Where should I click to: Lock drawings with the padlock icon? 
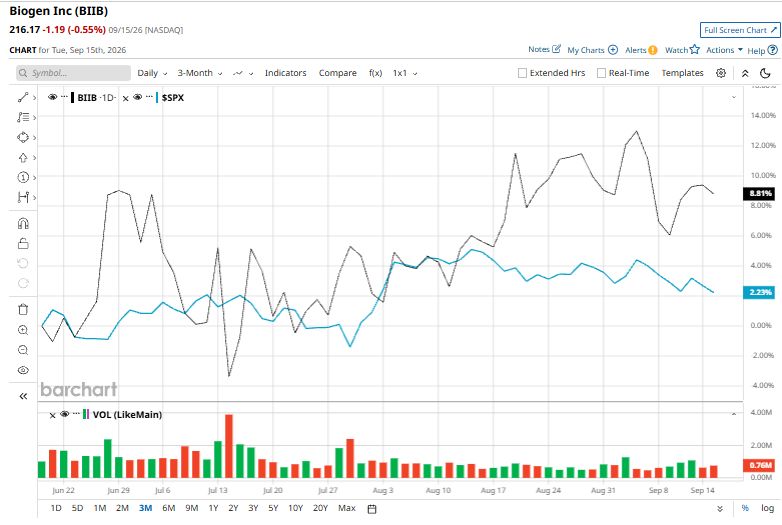click(23, 243)
